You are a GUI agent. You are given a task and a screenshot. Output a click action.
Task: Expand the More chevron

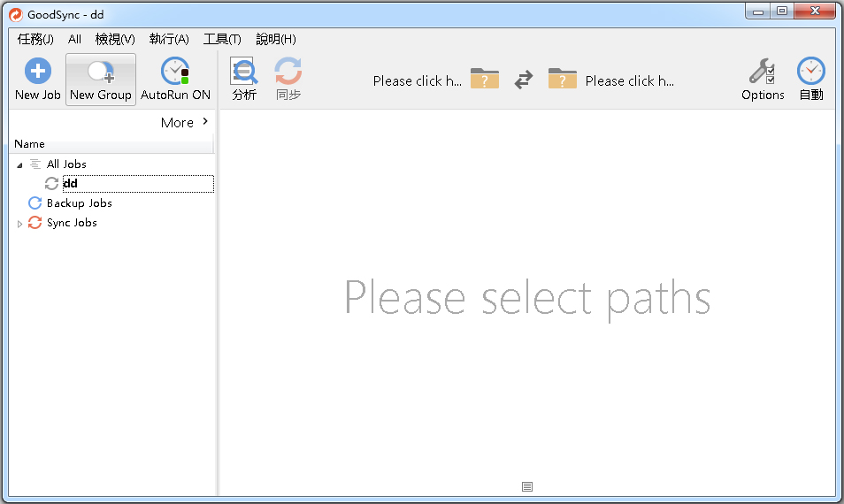tap(205, 121)
